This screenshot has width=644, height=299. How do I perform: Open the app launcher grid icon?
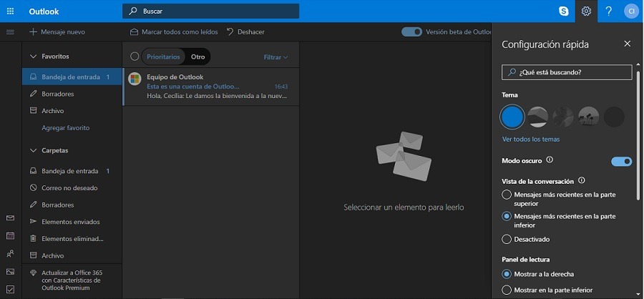tap(11, 11)
